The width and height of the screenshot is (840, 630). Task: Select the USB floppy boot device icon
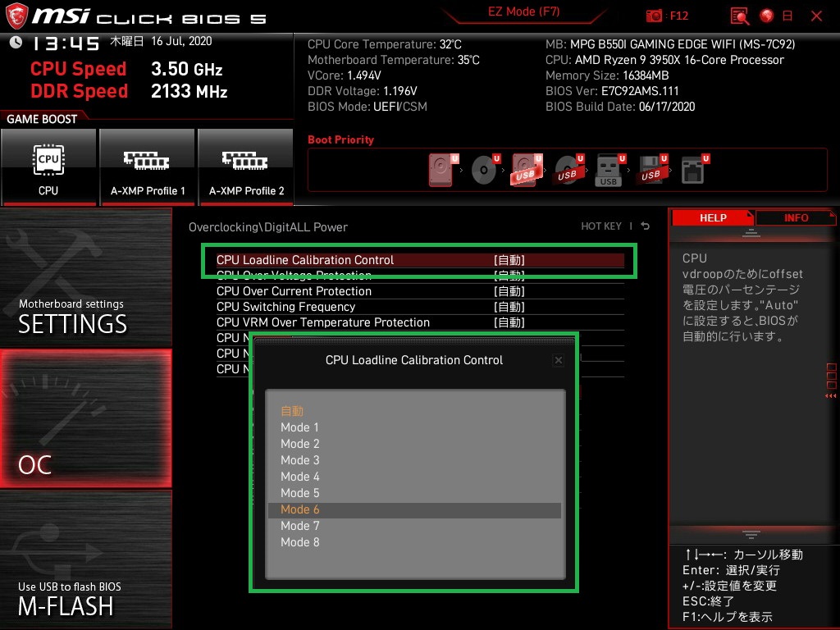click(652, 170)
